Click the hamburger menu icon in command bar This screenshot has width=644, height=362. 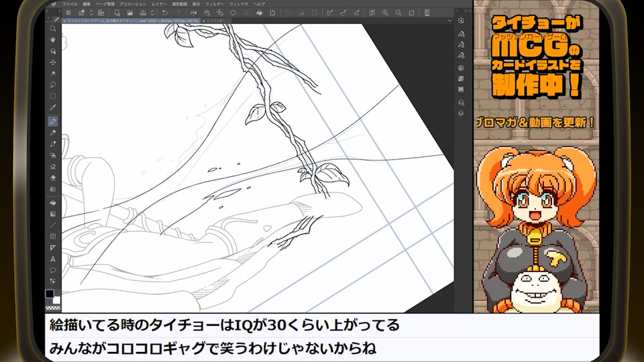68,13
